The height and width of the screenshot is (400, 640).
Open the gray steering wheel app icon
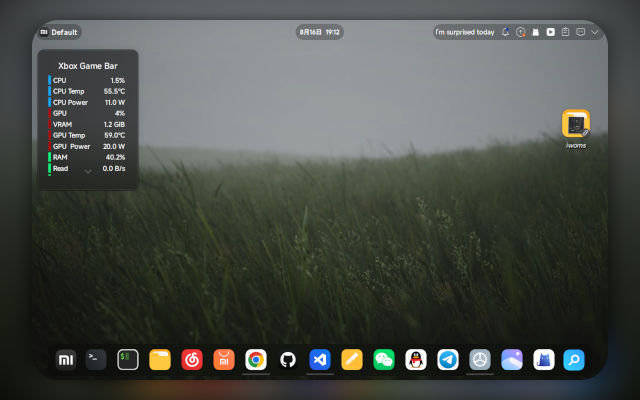click(x=480, y=360)
